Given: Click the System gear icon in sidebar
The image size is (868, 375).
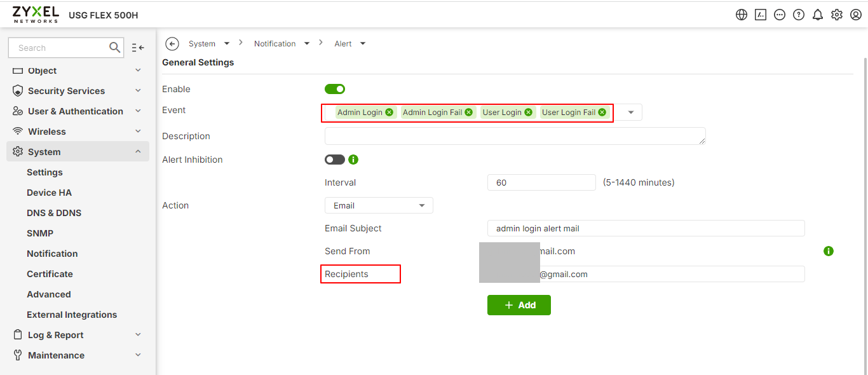Looking at the screenshot, I should (18, 152).
